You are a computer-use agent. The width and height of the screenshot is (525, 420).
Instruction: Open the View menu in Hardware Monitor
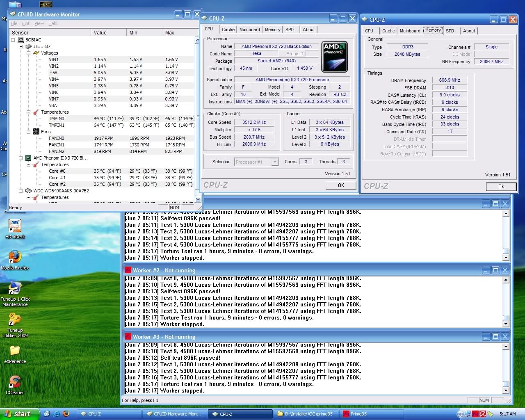(39, 23)
